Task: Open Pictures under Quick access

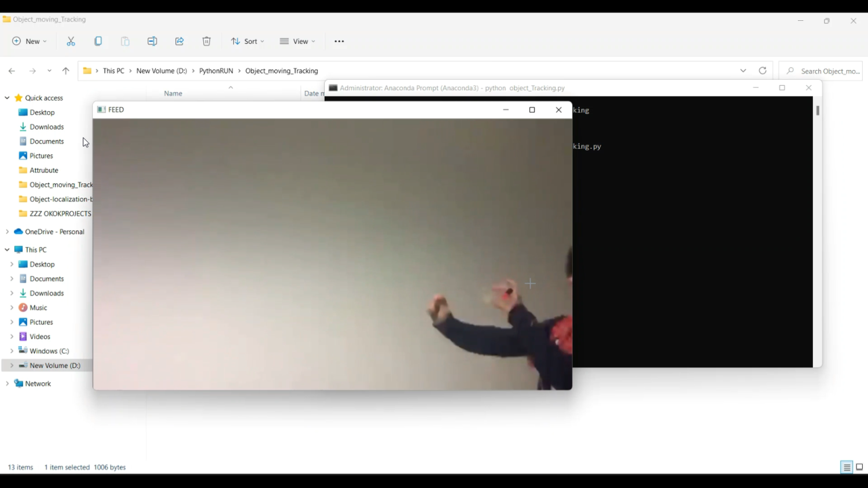Action: pos(41,156)
